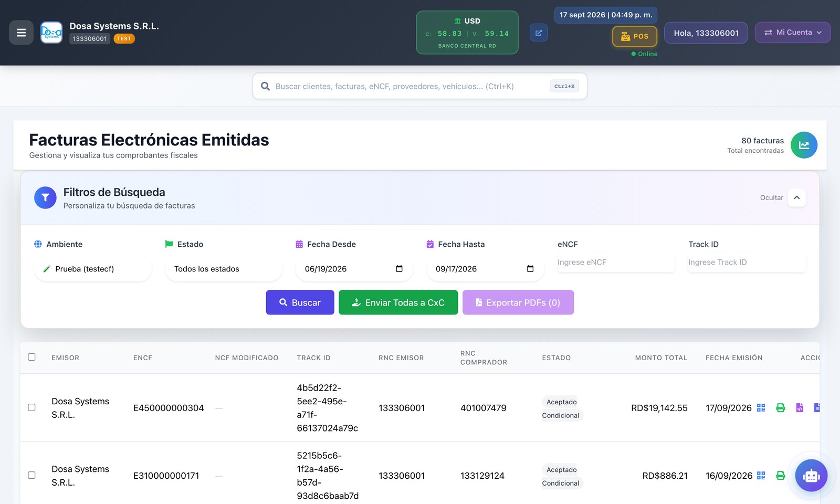Open the POS button
Screen dimensions: 840x504
click(635, 36)
